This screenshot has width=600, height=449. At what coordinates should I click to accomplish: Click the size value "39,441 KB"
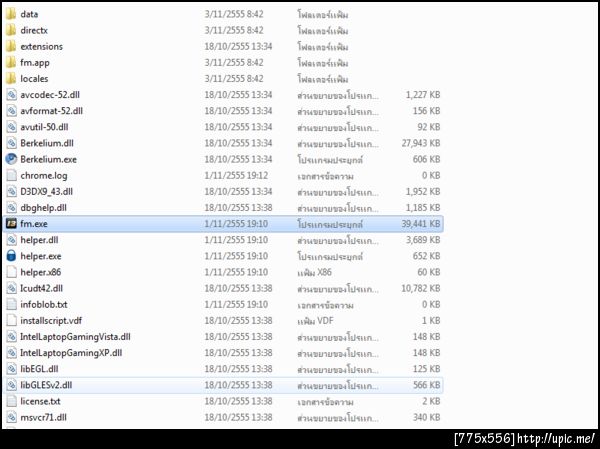(421, 224)
